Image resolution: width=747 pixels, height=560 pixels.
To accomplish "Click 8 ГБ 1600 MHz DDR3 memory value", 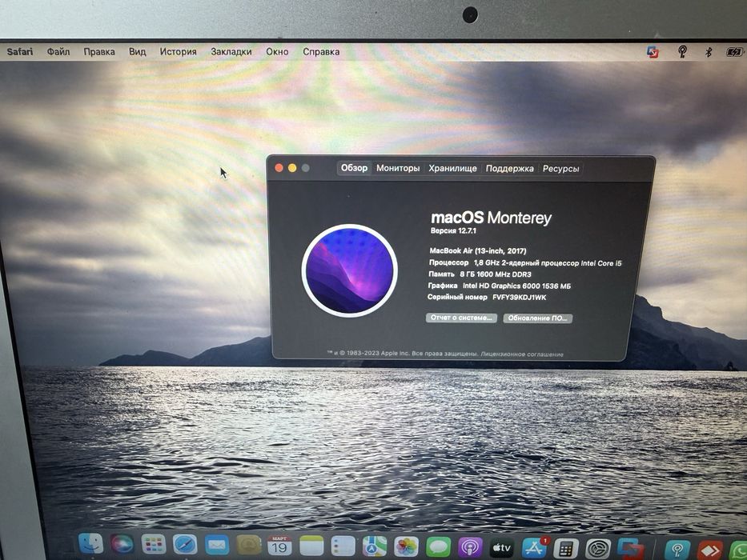I will [x=496, y=274].
